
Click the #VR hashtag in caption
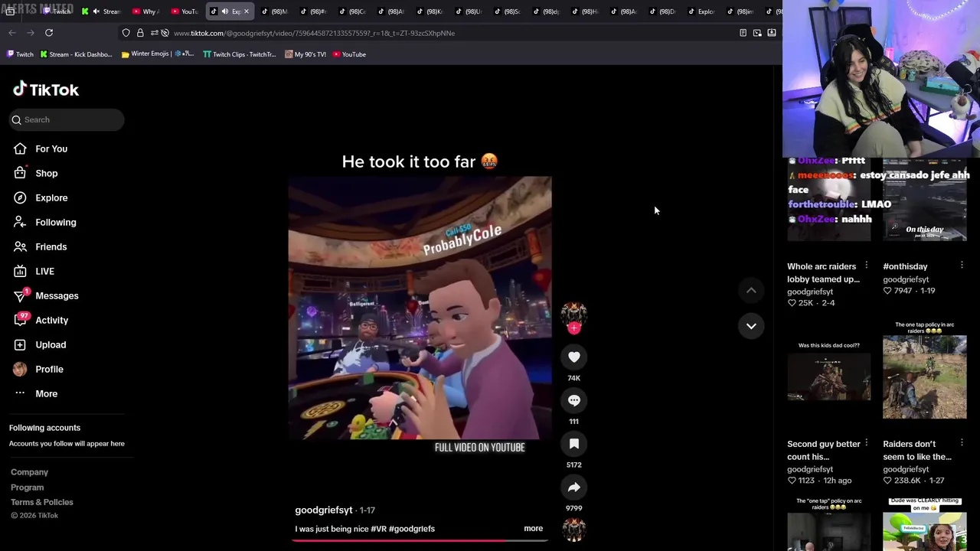(x=378, y=529)
